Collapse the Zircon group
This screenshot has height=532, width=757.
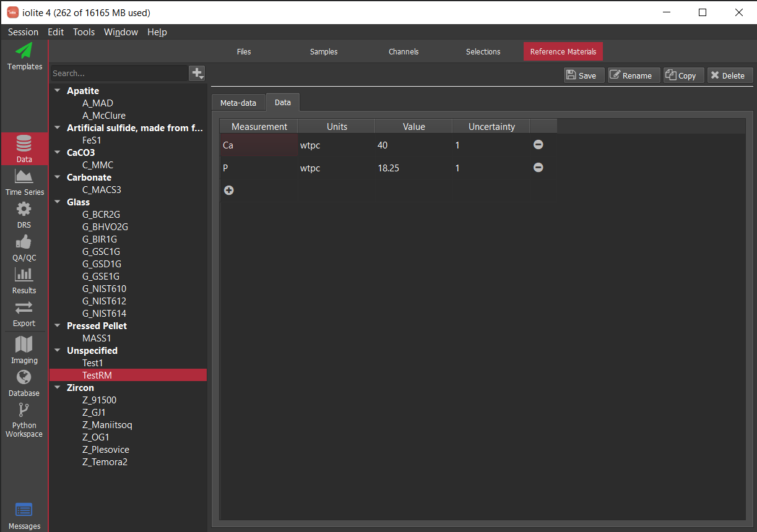pos(58,388)
